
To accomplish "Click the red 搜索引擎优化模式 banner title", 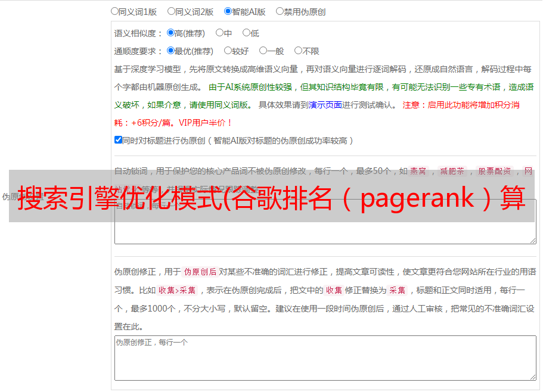I will click(x=271, y=197).
